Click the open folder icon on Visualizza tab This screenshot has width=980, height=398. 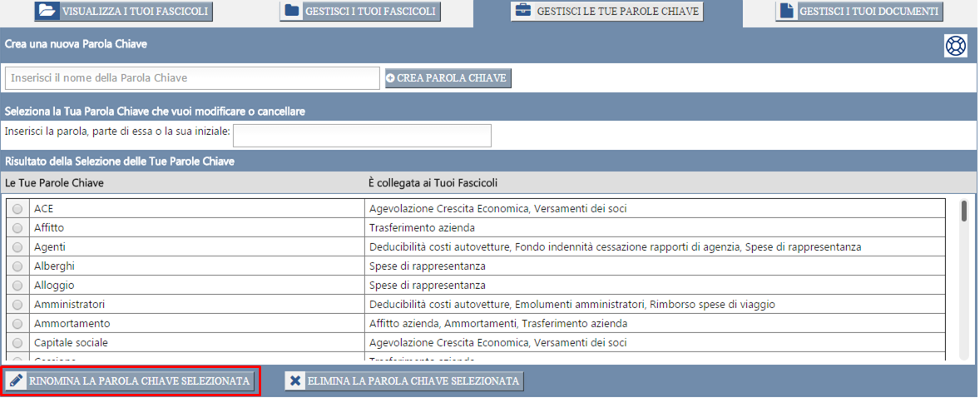point(48,12)
